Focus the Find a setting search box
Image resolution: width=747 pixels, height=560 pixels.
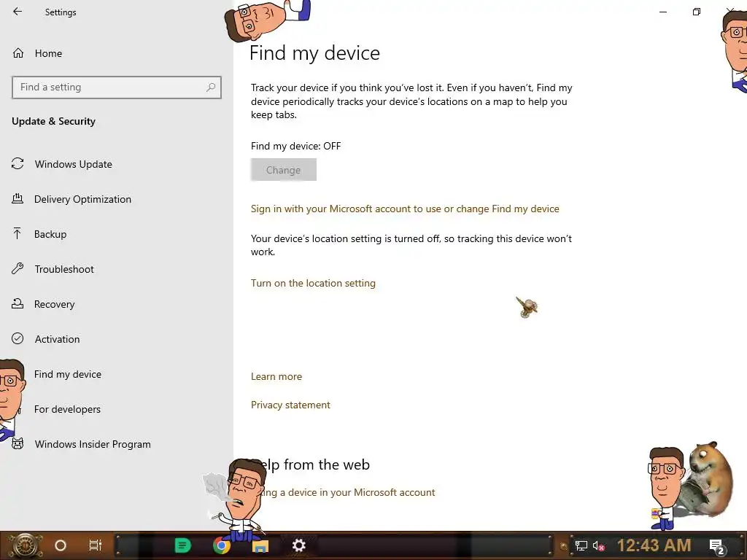(117, 87)
